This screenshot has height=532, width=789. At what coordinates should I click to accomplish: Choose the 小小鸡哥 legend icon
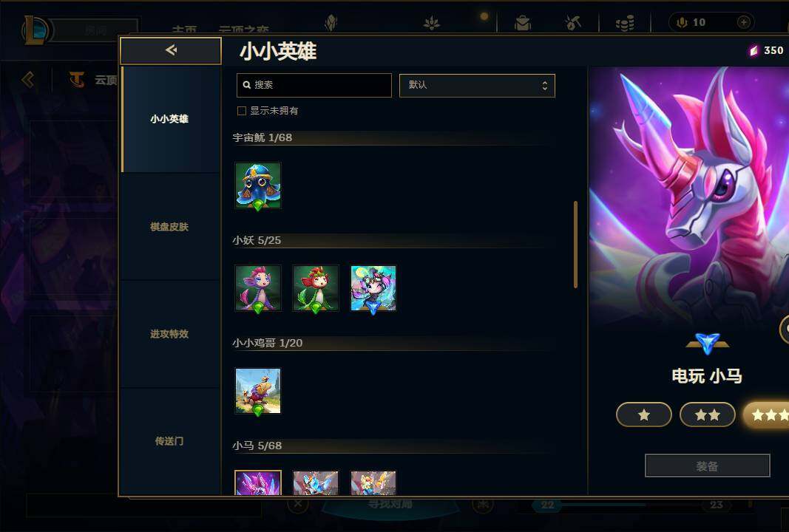(258, 391)
